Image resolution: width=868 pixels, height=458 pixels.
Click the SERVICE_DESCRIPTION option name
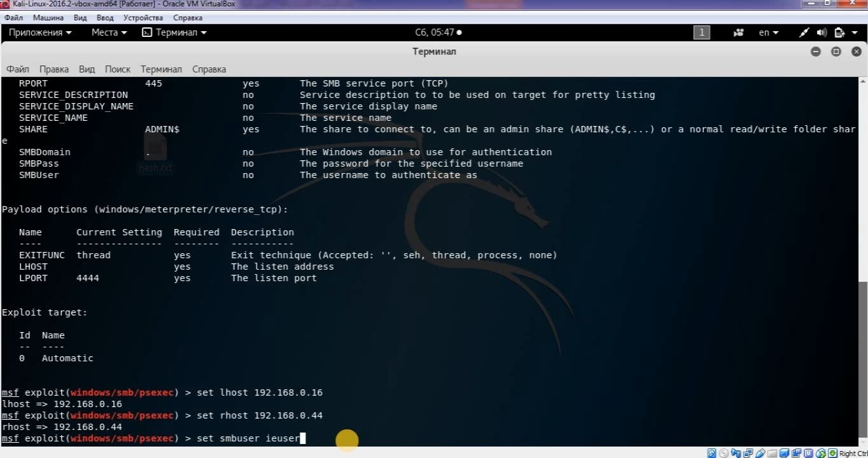[x=73, y=95]
